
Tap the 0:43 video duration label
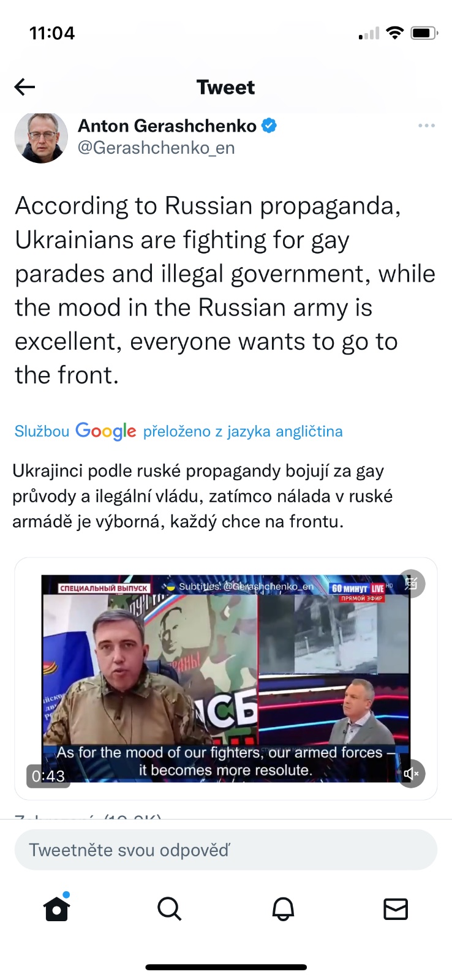pyautogui.click(x=48, y=776)
